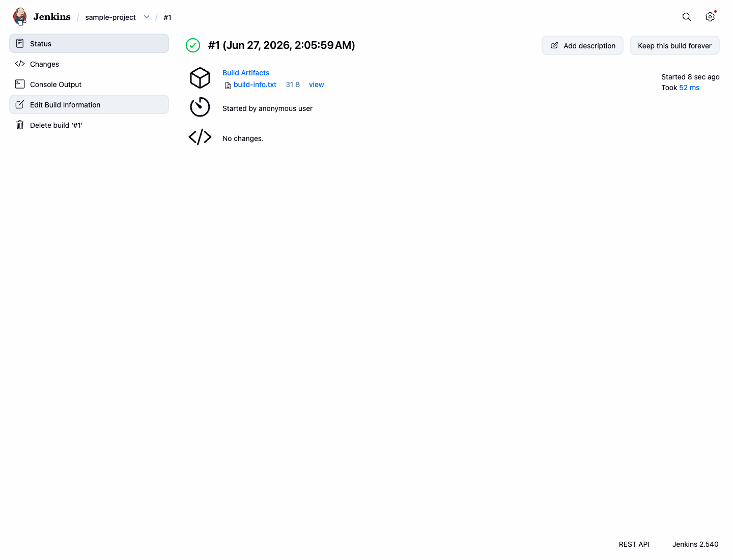Open the search magnifier icon
Image resolution: width=733 pixels, height=560 pixels.
coord(687,17)
